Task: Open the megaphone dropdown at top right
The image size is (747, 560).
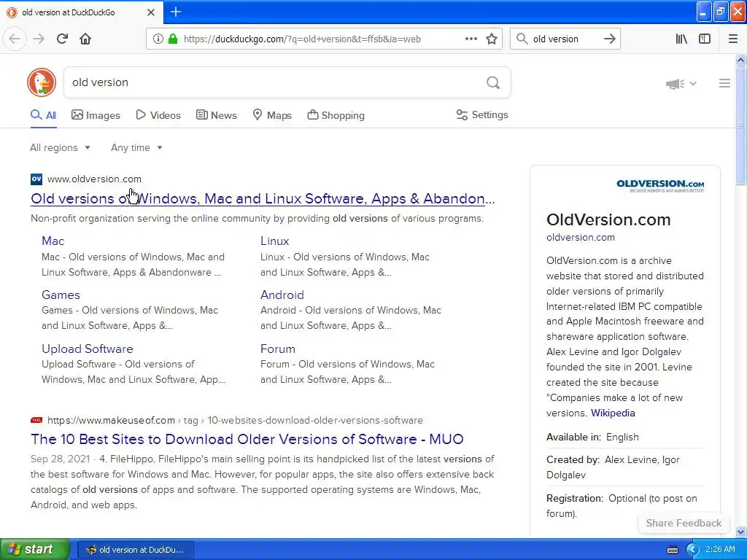Action: tap(681, 83)
